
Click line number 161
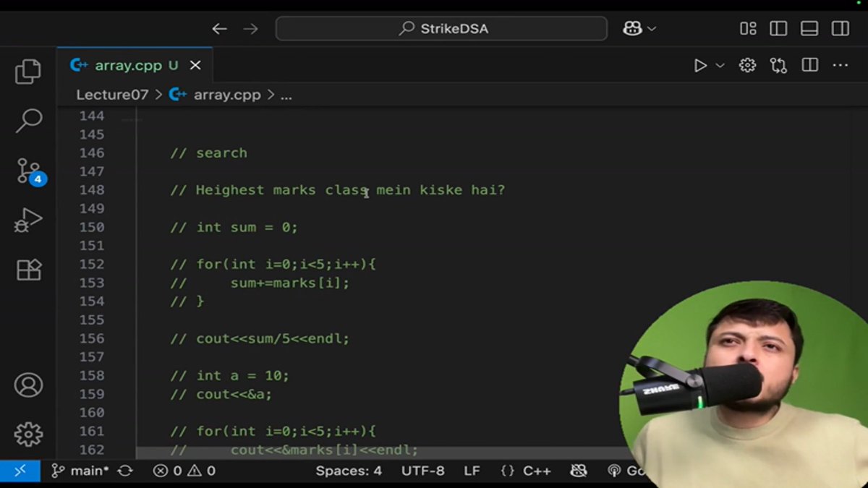[x=92, y=432]
